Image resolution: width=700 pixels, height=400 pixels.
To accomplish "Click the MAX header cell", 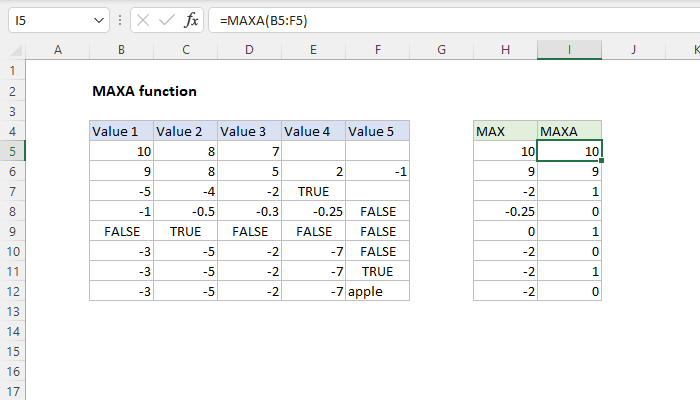I will [505, 131].
